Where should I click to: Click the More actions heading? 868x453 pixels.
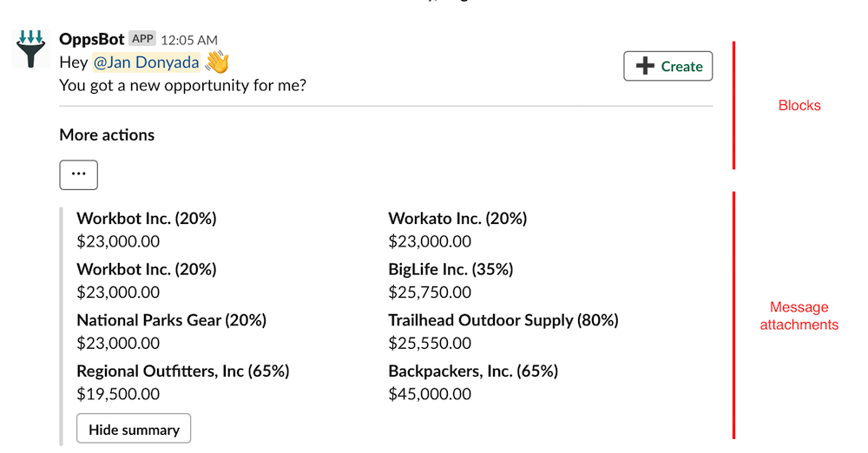click(107, 135)
